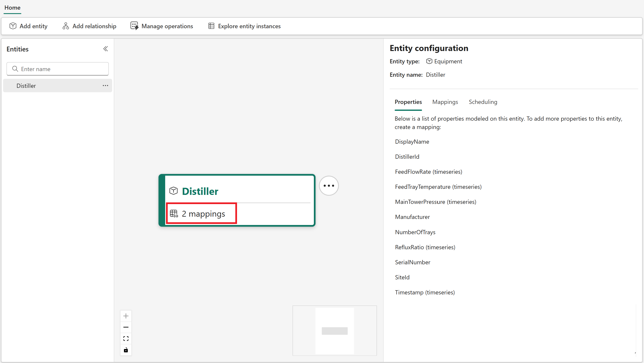Screen dimensions: 644x363
Task: Open Manage operations from toolbar text
Action: [167, 26]
